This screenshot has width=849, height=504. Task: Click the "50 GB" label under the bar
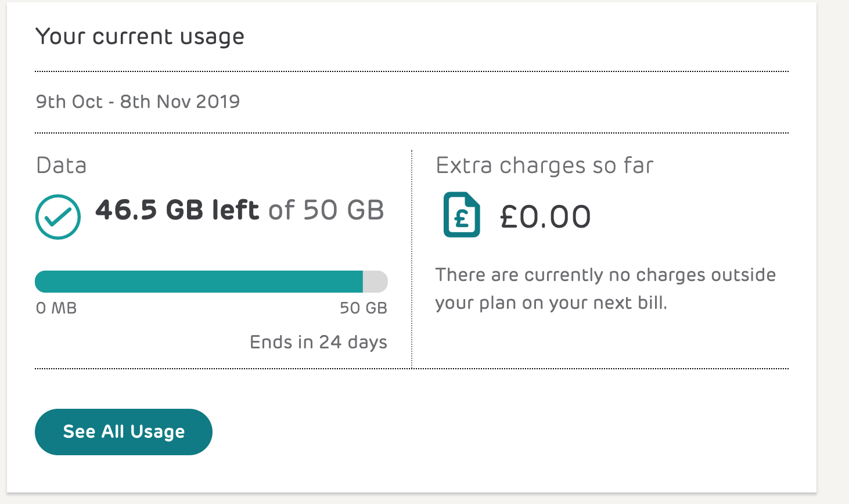coord(364,308)
